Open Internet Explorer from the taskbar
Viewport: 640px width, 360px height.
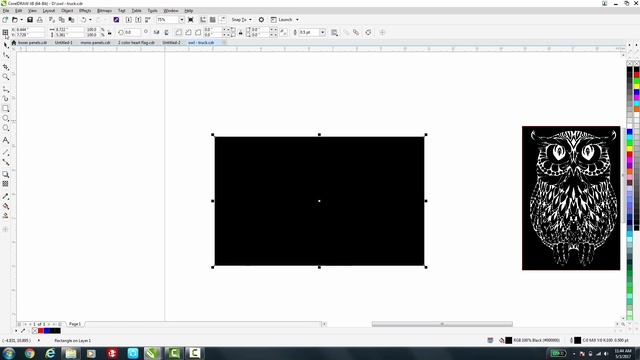click(50, 353)
